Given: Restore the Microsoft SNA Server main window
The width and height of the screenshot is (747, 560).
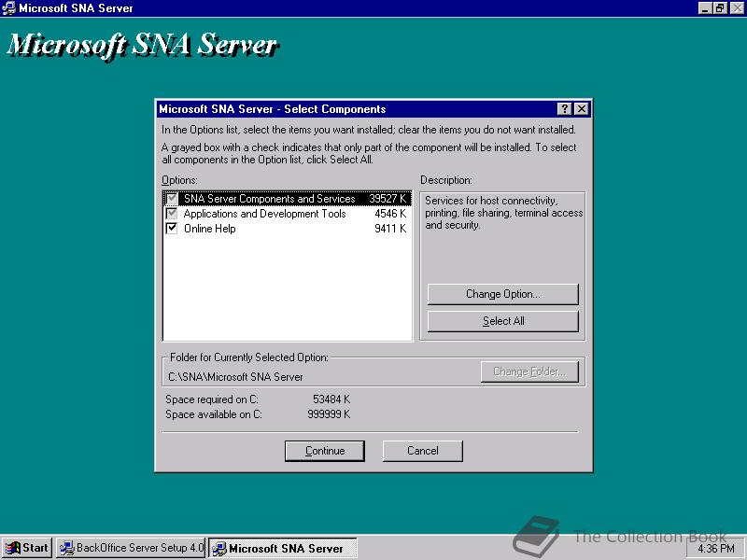Looking at the screenshot, I should 720,8.
